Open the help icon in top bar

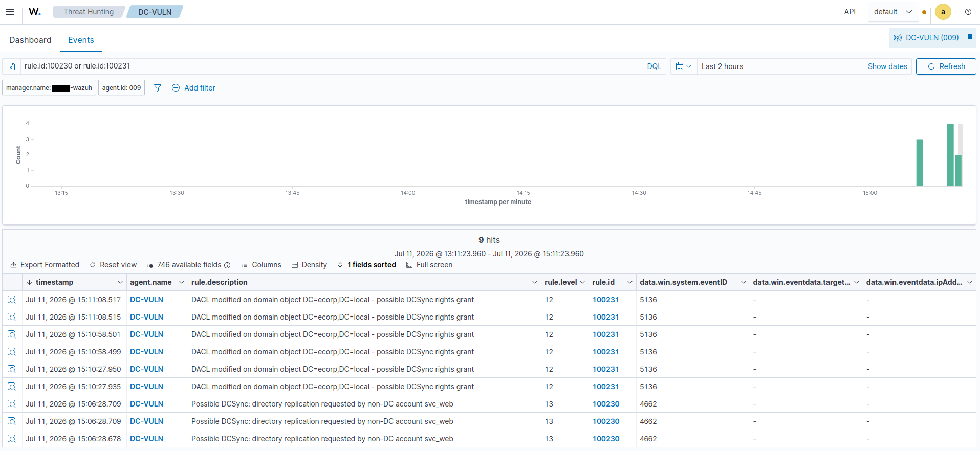click(968, 12)
